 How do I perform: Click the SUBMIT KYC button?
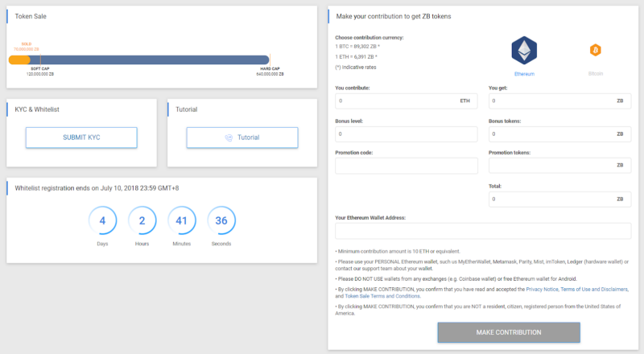pos(81,138)
